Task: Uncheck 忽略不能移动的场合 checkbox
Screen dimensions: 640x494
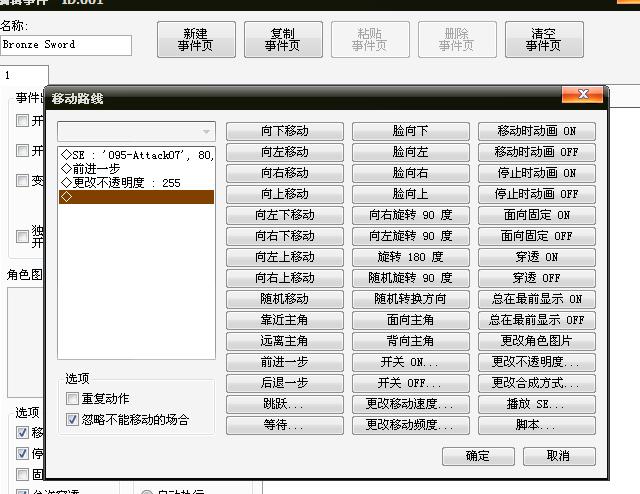Action: [72, 419]
